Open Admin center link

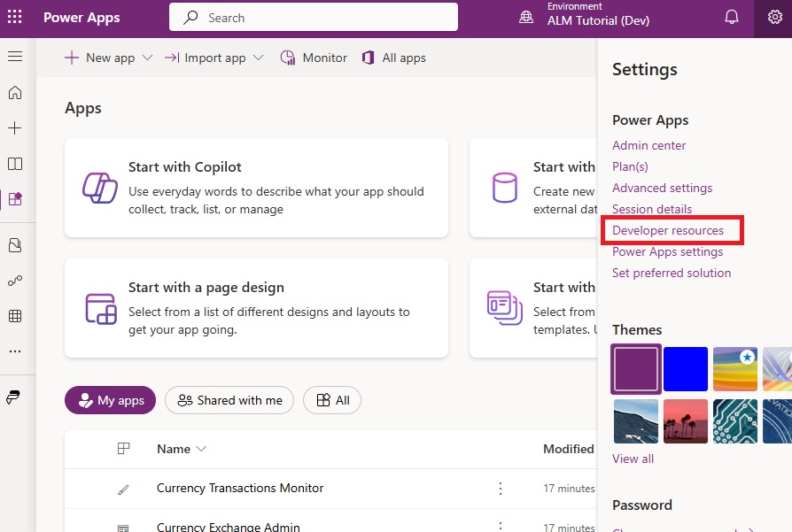pyautogui.click(x=648, y=145)
